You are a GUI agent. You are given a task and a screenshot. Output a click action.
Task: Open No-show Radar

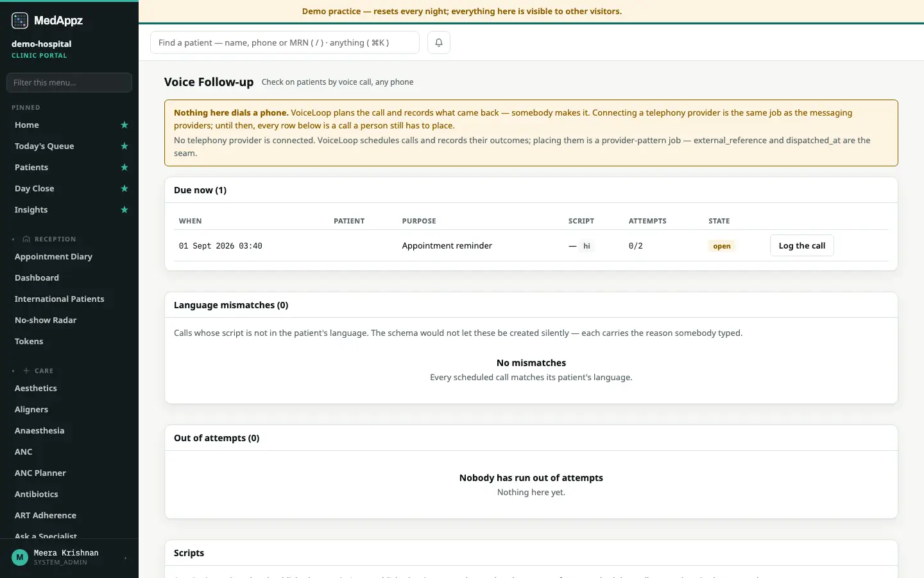(46, 320)
